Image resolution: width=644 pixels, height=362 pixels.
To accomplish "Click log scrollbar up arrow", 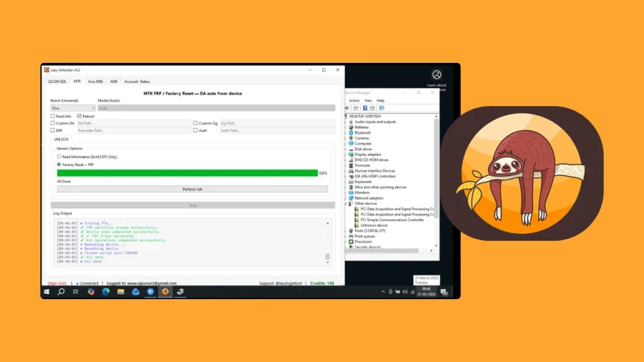I will pos(328,223).
